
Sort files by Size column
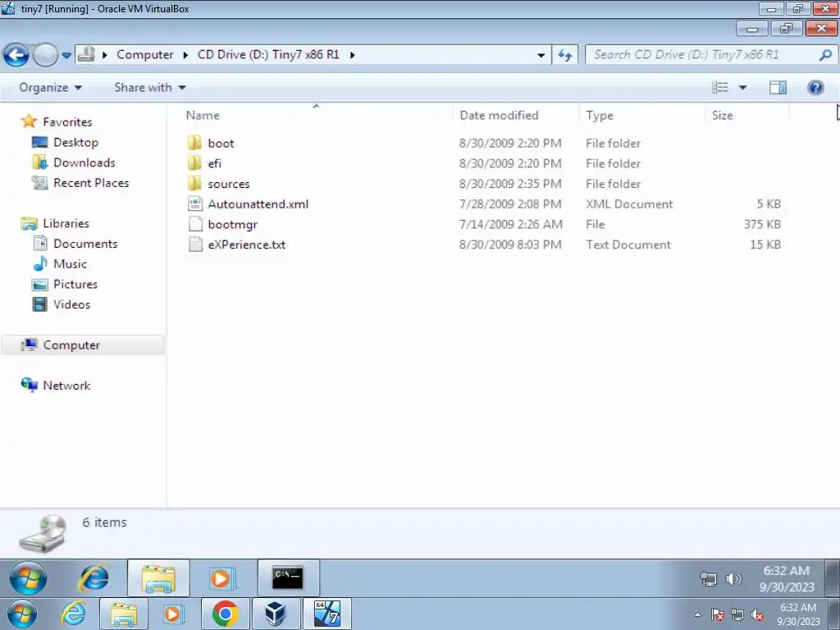click(722, 115)
